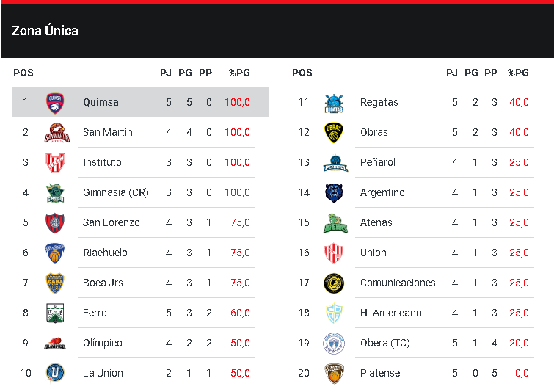Select the Argentino team logo
The image size is (554, 392).
[x=334, y=193]
